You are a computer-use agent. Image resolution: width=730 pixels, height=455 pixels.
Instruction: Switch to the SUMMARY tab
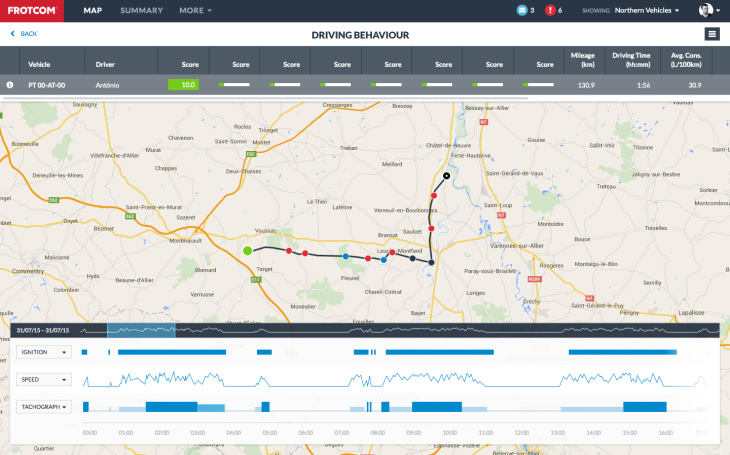point(141,10)
